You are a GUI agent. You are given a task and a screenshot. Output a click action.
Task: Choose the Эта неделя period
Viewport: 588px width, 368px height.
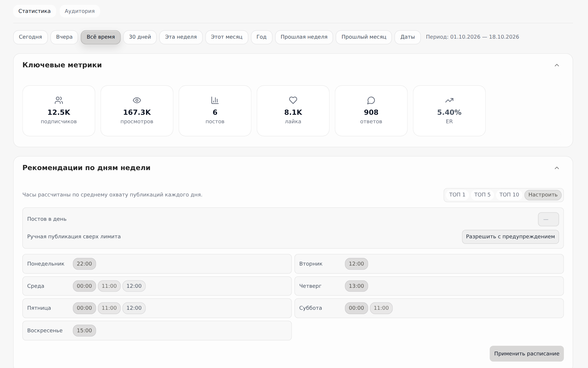point(181,37)
